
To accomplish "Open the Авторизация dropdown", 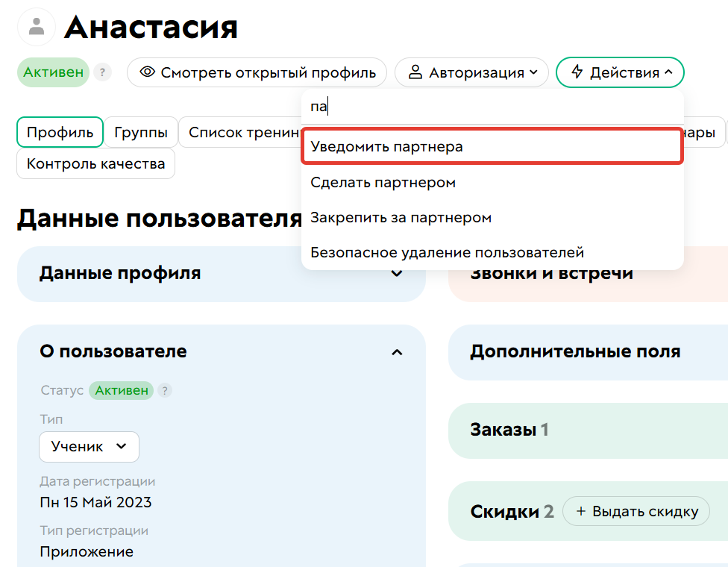I will coord(471,72).
